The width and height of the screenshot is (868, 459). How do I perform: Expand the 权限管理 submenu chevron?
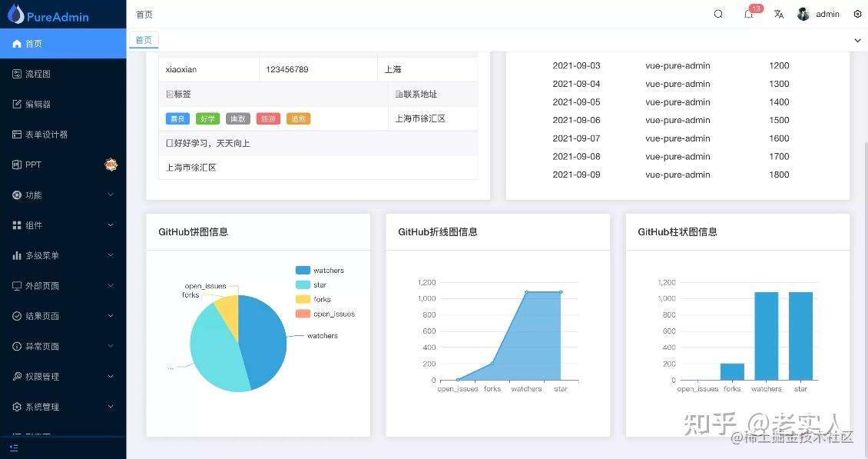pyautogui.click(x=111, y=377)
